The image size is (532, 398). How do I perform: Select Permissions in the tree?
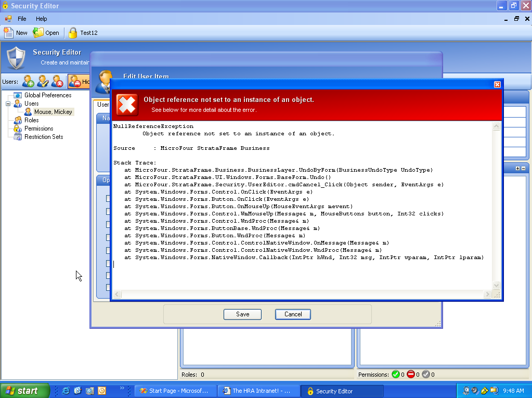tap(38, 129)
